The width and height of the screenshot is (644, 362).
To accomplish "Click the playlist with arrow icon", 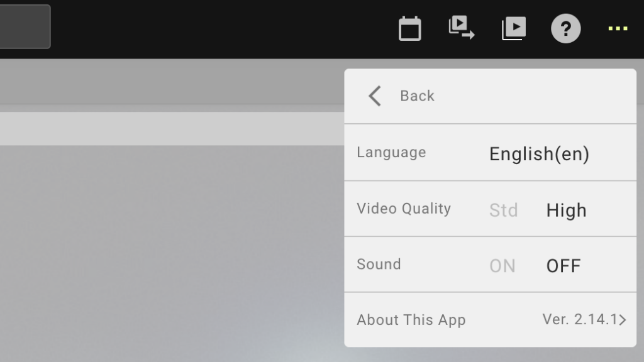I will [x=461, y=28].
